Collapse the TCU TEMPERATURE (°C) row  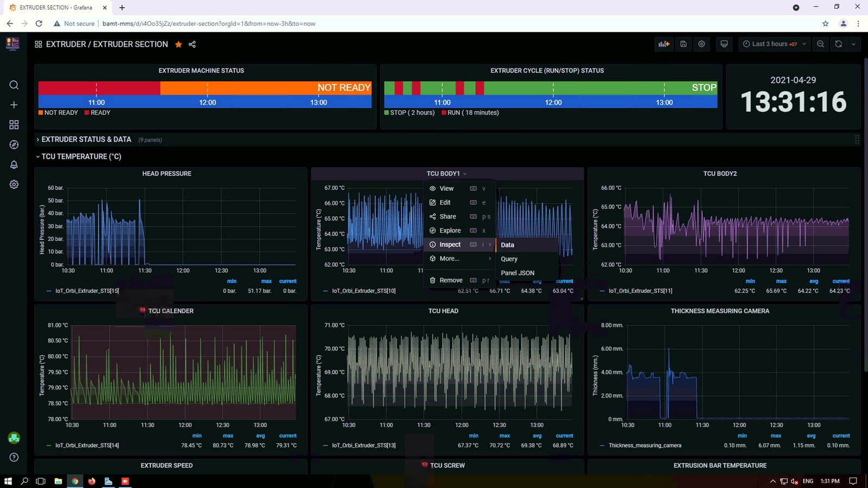(x=81, y=157)
